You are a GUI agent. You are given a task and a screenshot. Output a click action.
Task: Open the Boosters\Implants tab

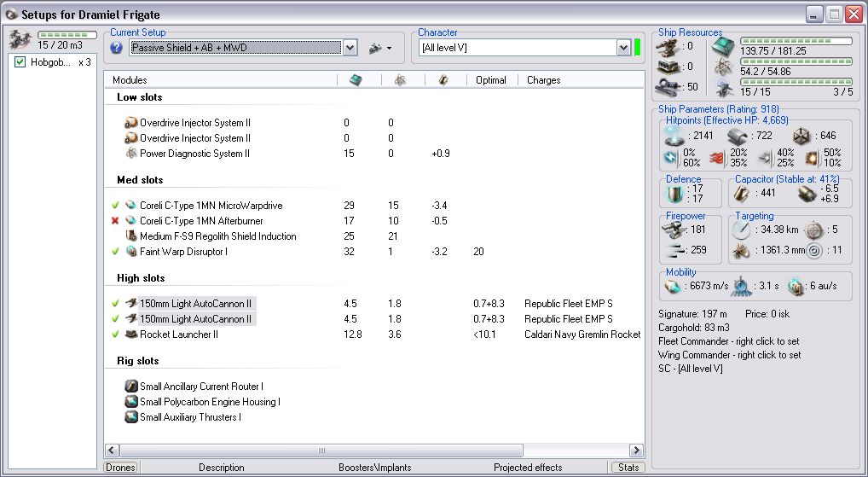pos(375,468)
